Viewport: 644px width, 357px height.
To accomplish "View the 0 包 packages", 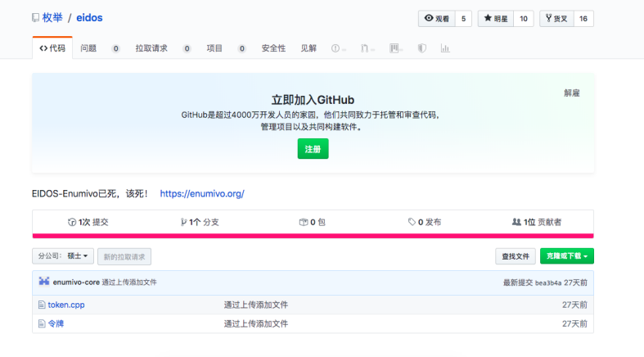I will [x=312, y=222].
